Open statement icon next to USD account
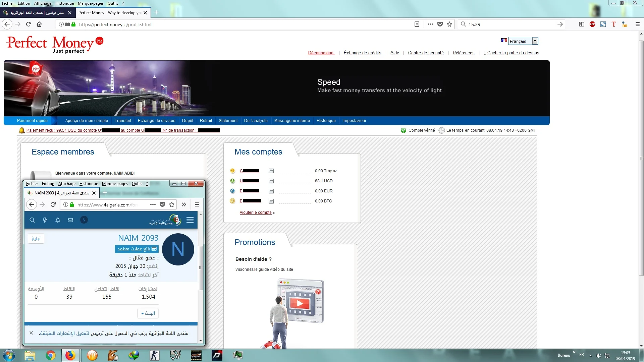The image size is (644, 362). point(271,181)
